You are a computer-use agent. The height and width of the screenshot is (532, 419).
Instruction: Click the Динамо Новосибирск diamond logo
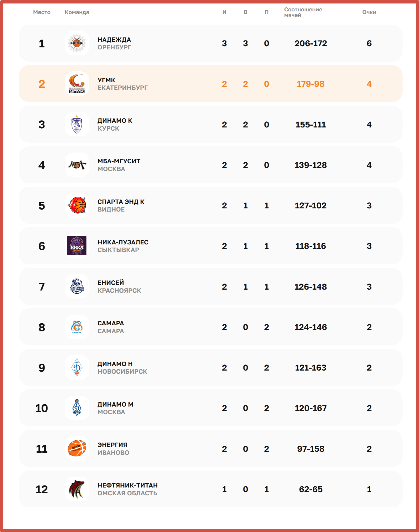click(x=77, y=367)
